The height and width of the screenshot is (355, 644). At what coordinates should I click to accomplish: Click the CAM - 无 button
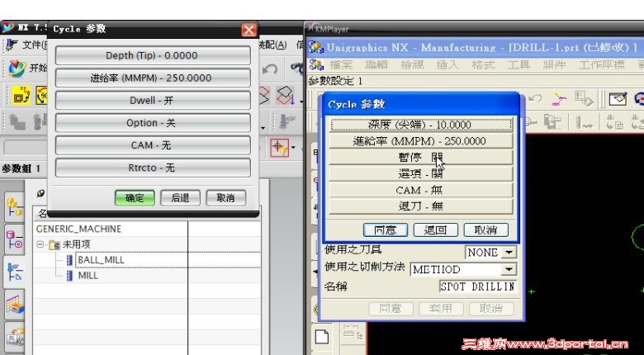153,145
